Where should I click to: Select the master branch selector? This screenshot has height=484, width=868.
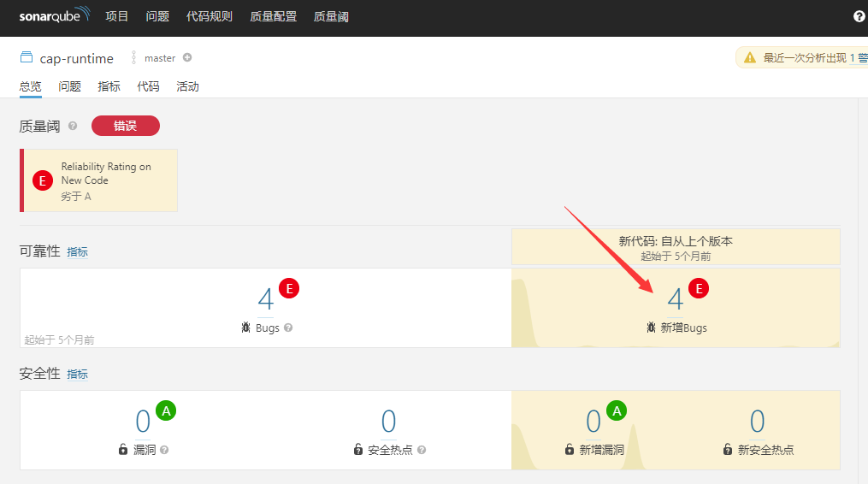pos(159,58)
